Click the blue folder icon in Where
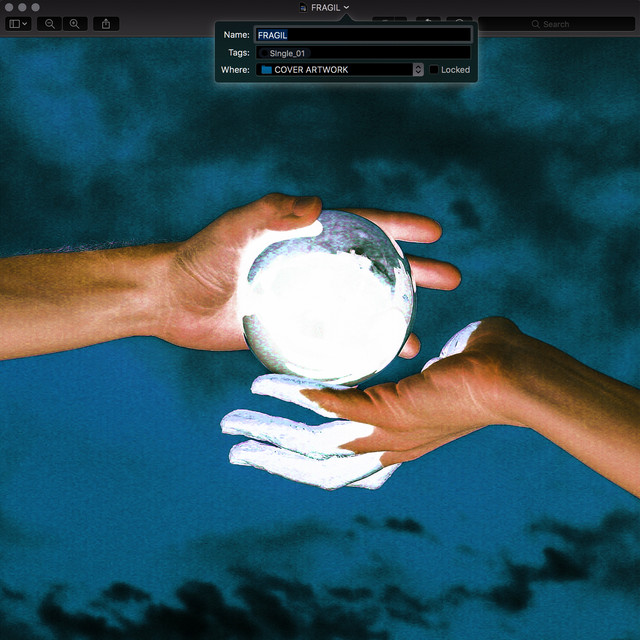 point(266,70)
